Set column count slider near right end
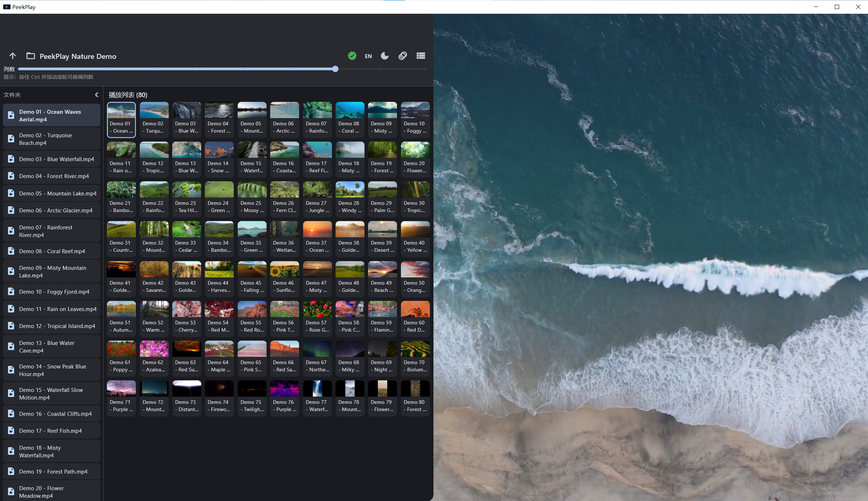The height and width of the screenshot is (501, 868). tap(335, 69)
